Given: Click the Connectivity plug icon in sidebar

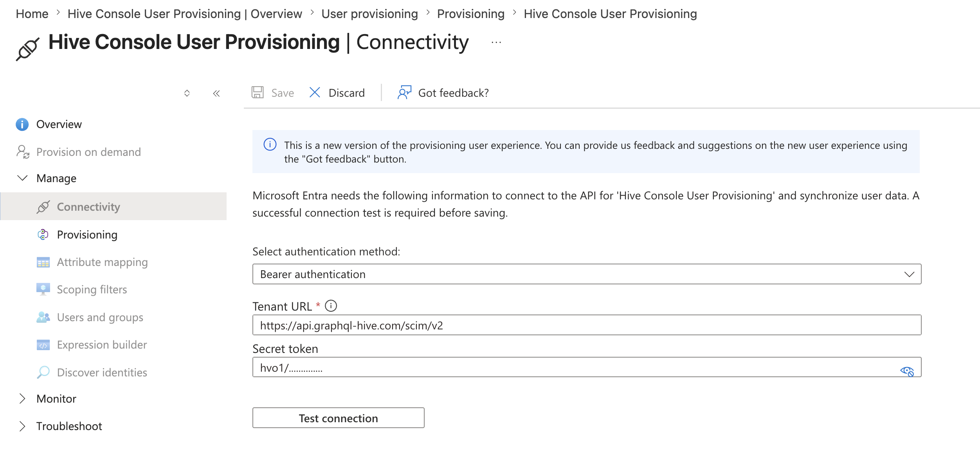Looking at the screenshot, I should pos(43,207).
